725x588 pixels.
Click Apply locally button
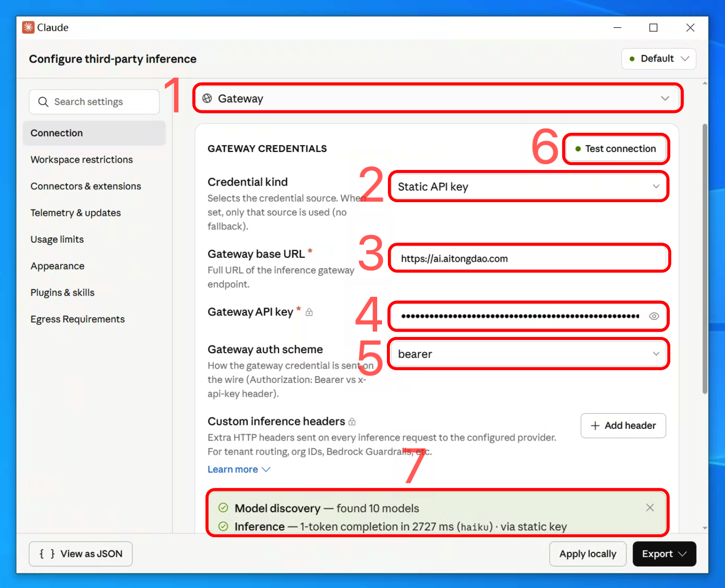click(588, 554)
